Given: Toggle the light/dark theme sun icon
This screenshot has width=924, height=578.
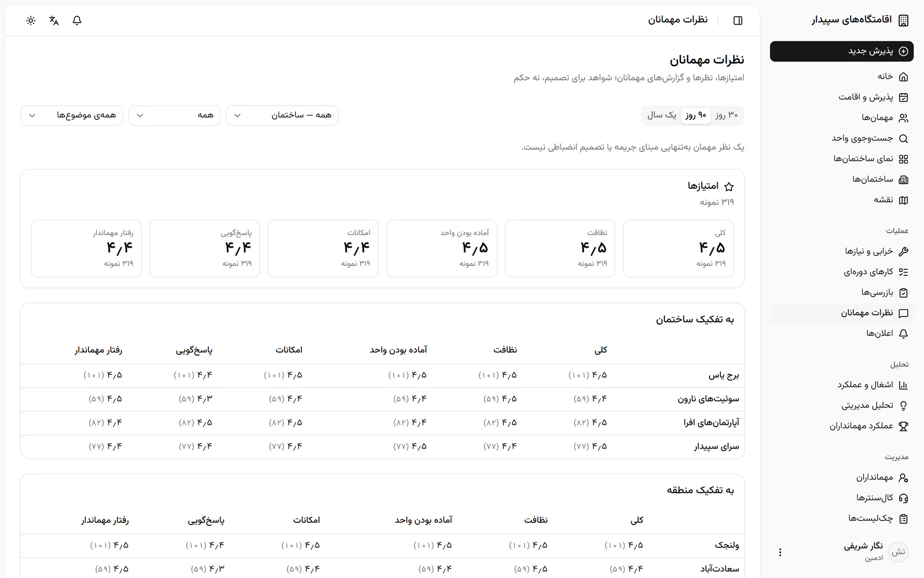Looking at the screenshot, I should (x=31, y=20).
